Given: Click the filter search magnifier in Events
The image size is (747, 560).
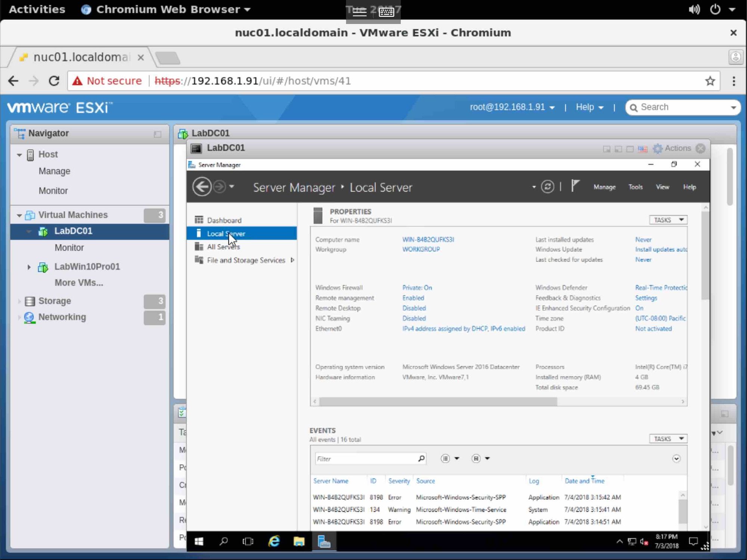Looking at the screenshot, I should pyautogui.click(x=421, y=458).
